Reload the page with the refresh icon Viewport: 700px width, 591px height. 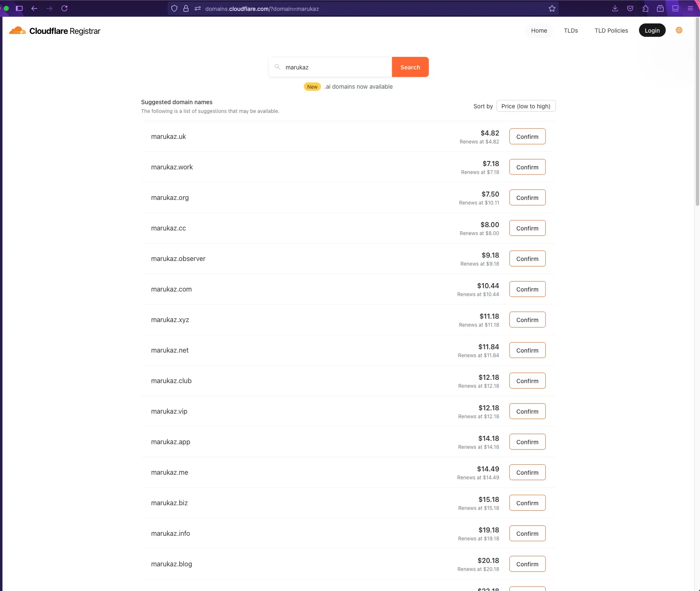(x=64, y=8)
